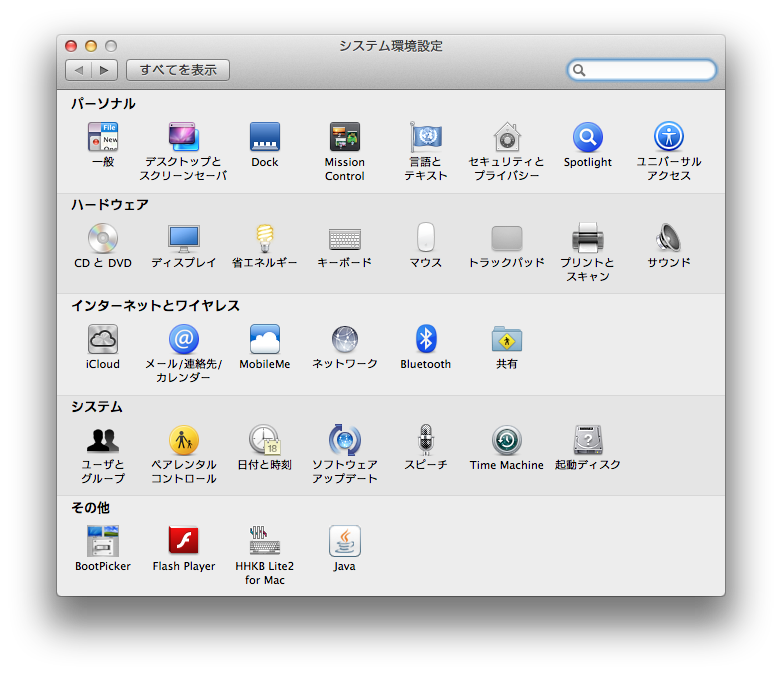782x675 pixels.
Task: Open デスクトップとスクリーンセーバ preferences
Action: pos(184,137)
